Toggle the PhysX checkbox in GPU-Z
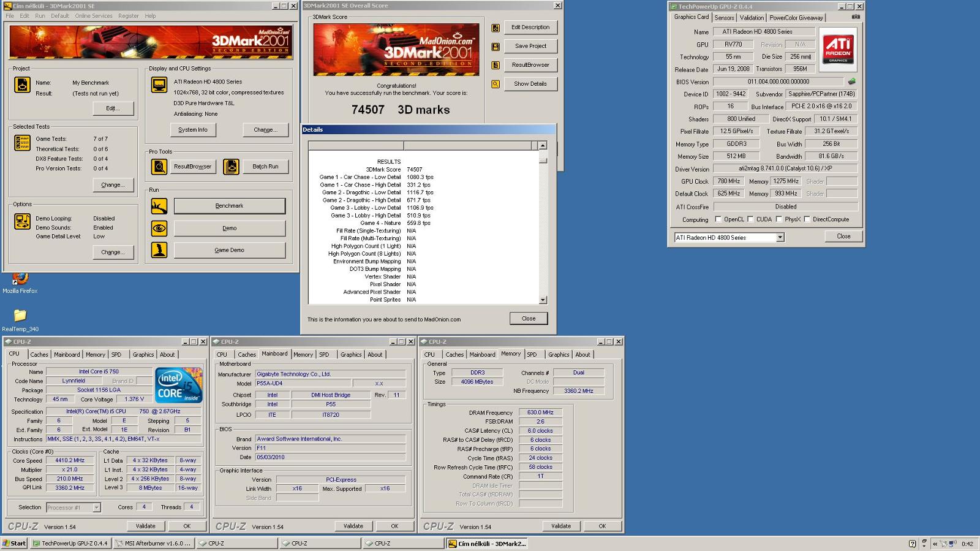 [x=779, y=219]
